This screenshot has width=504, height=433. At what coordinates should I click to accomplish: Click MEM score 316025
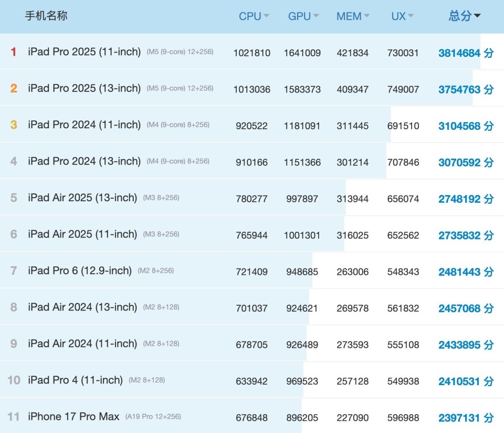coord(353,235)
